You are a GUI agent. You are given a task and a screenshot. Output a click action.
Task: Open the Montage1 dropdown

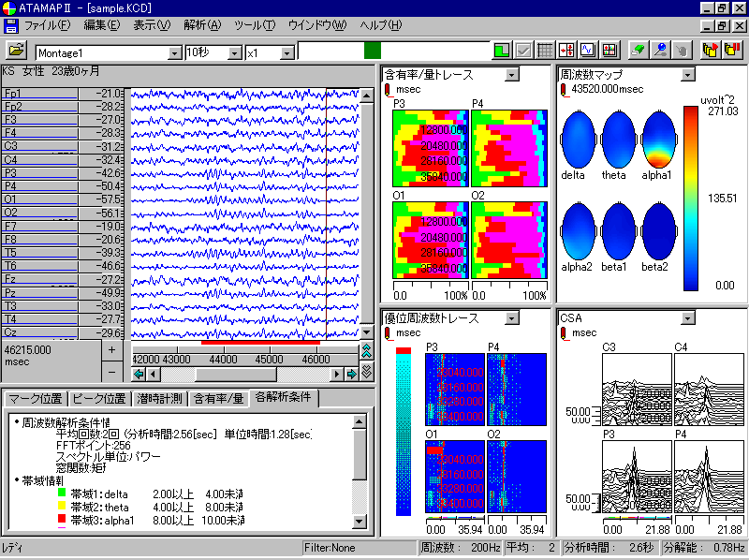174,53
